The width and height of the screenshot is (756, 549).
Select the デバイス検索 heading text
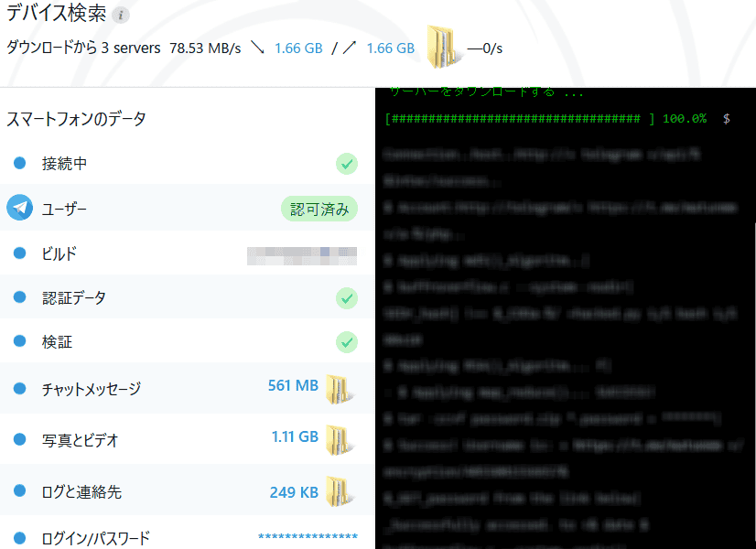[56, 13]
